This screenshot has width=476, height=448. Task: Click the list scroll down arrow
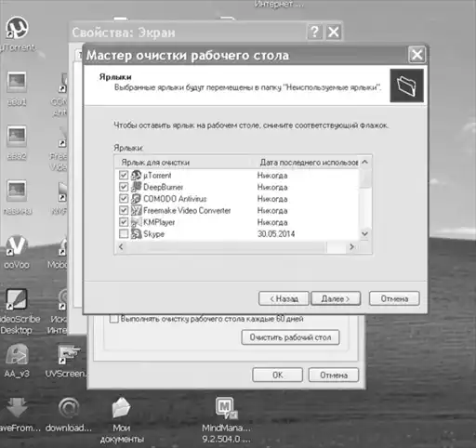pos(365,233)
